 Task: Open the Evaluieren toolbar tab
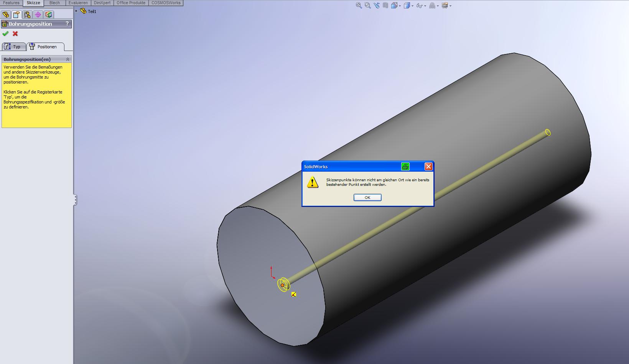tap(78, 3)
